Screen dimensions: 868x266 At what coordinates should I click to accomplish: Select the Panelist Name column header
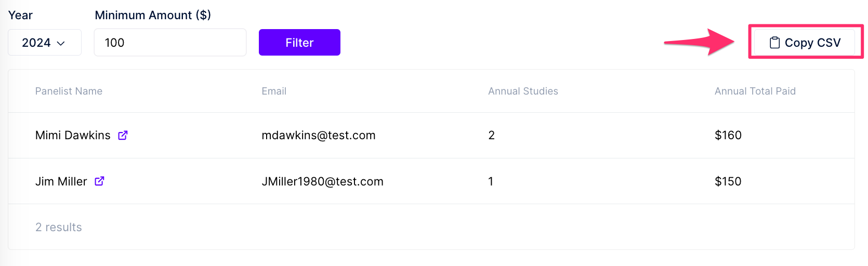tap(69, 91)
